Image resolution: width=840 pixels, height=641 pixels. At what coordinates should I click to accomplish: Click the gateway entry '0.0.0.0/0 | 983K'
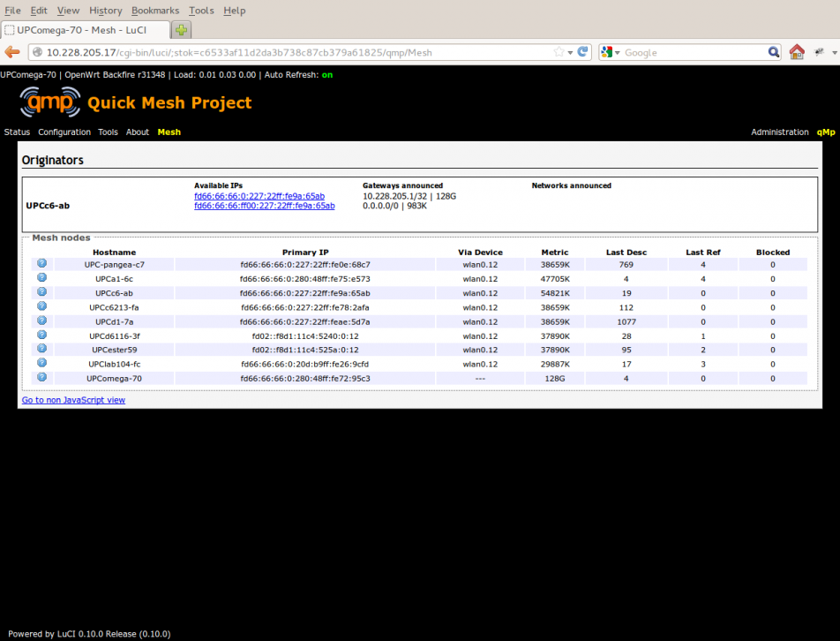(x=394, y=206)
